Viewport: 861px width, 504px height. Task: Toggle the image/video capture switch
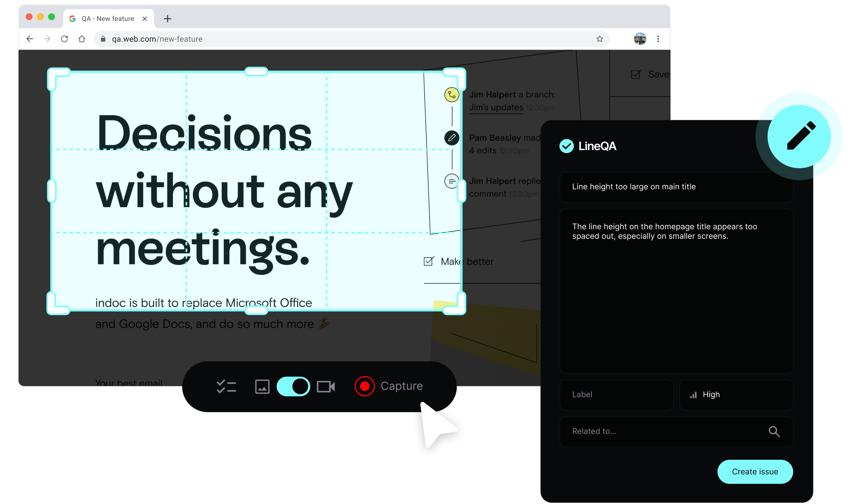[293, 387]
